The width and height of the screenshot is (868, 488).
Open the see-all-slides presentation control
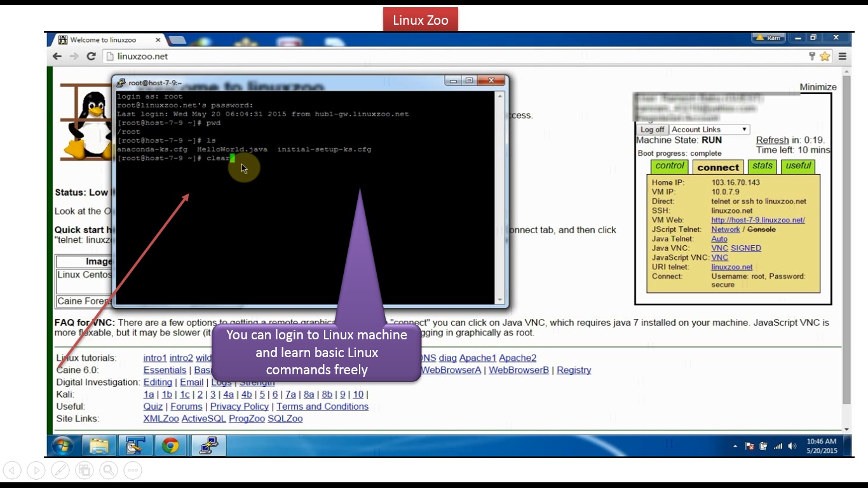click(x=85, y=470)
